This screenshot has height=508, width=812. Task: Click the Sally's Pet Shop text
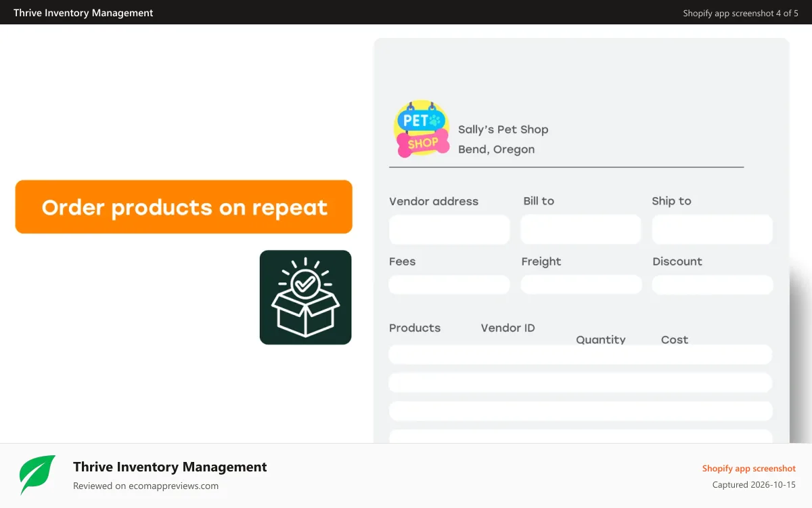(503, 129)
